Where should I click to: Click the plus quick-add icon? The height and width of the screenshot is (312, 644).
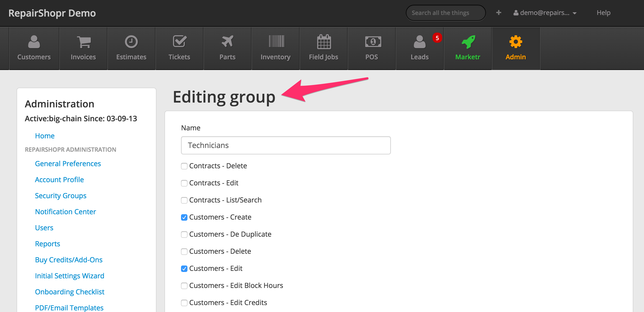point(498,13)
